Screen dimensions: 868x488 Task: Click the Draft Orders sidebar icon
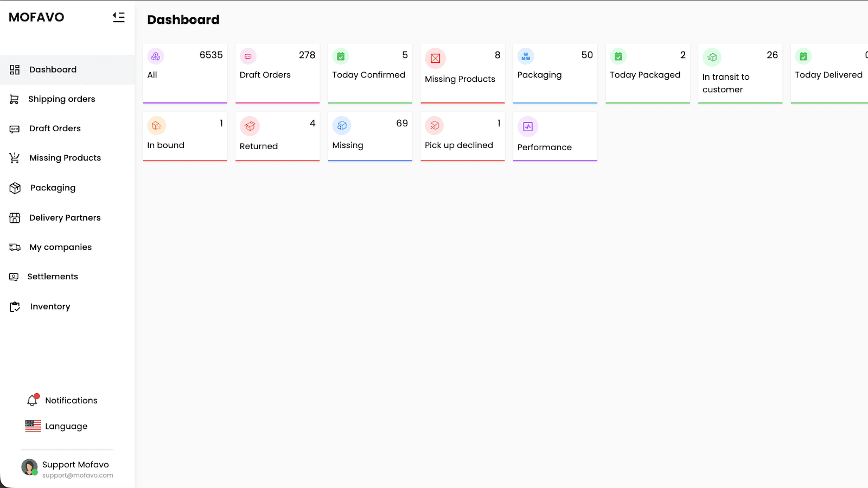[x=15, y=129]
